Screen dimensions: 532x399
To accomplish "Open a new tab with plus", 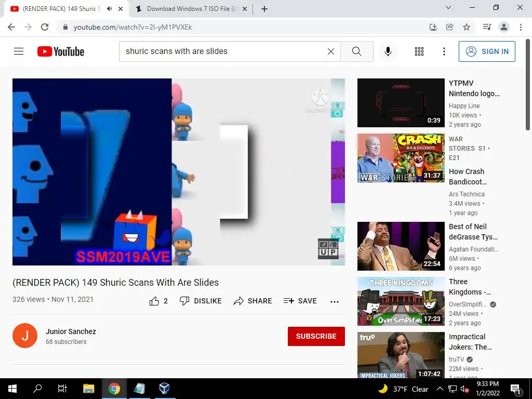I will click(x=264, y=9).
